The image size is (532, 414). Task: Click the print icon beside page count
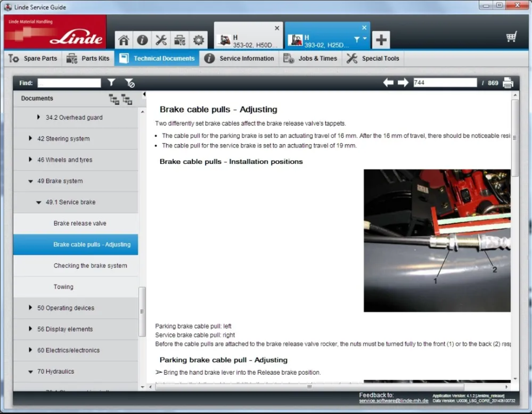pos(508,83)
